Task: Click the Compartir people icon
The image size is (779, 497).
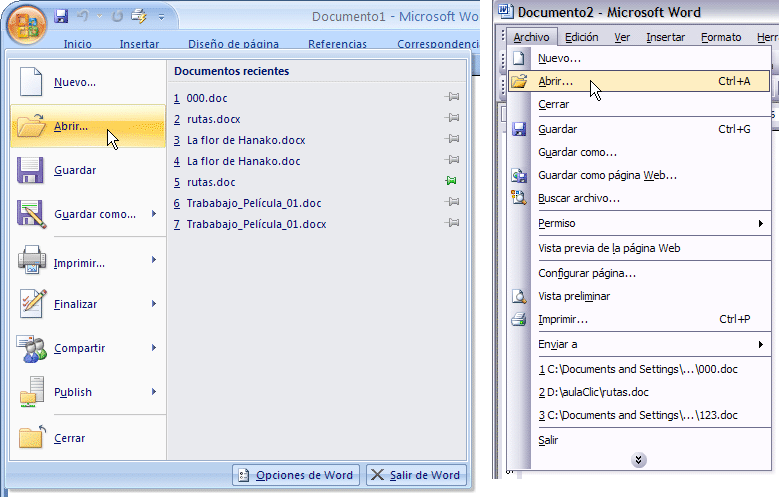Action: 31,348
